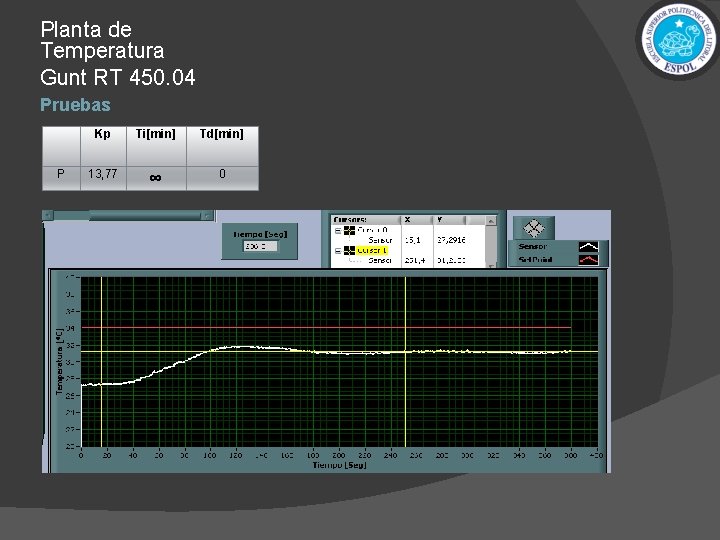Viewport: 720px width, 540px height.
Task: Click the Ti infinity symbol cell
Action: click(156, 177)
